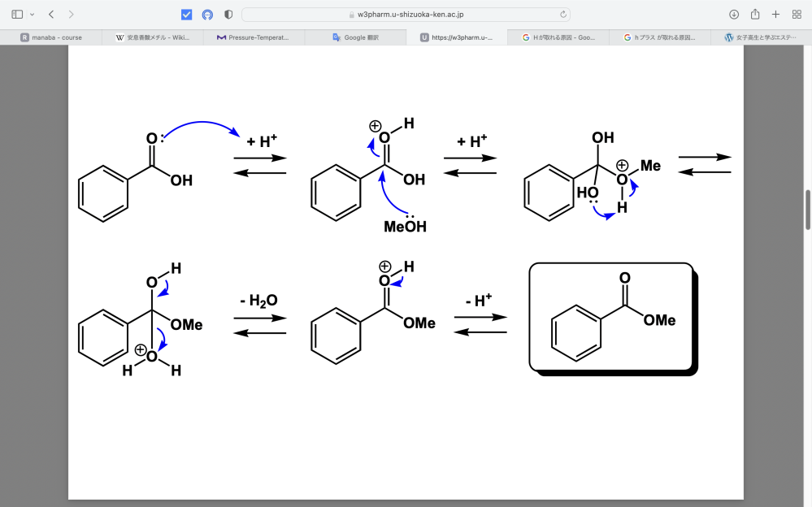Click the vertical page scrollbar thumb

click(x=807, y=210)
